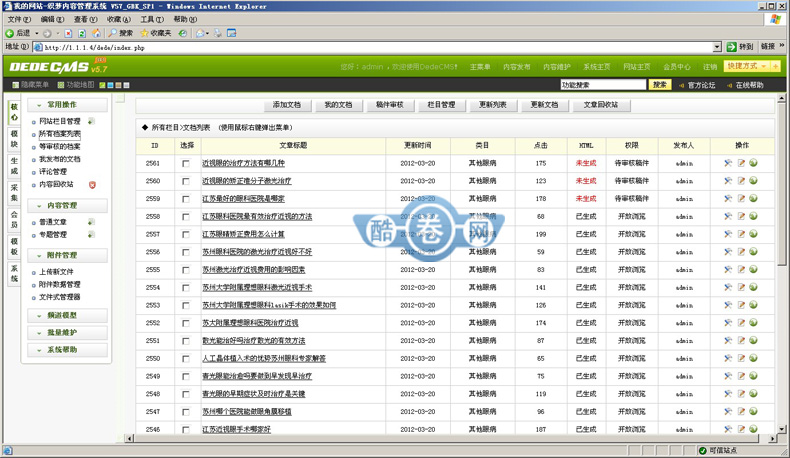Collapse the 常用操作 sidebar section
The height and width of the screenshot is (458, 790).
click(x=63, y=105)
